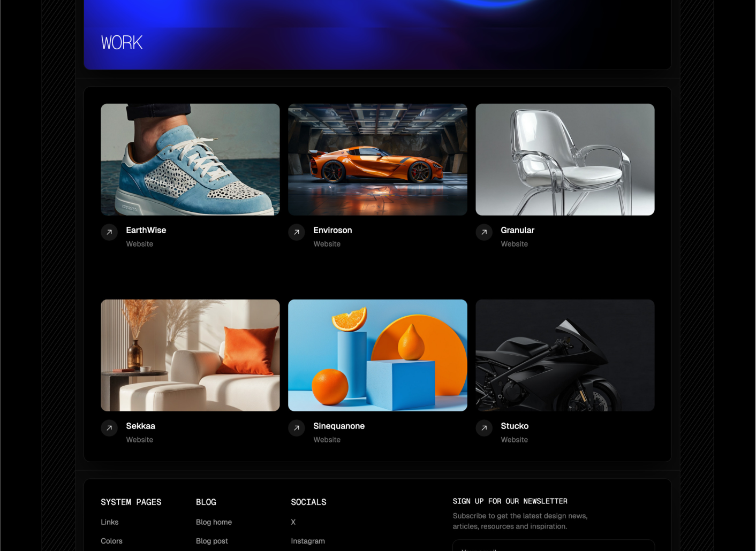The image size is (756, 551).
Task: Click the arrow icon beside Stucko
Action: click(x=483, y=428)
